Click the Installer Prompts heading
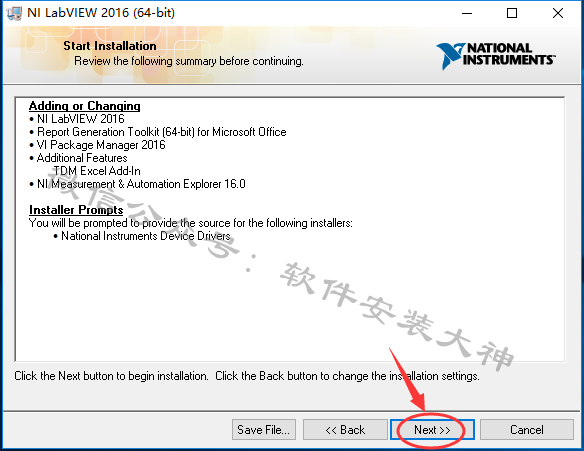Viewport: 584px width, 451px height. click(76, 210)
